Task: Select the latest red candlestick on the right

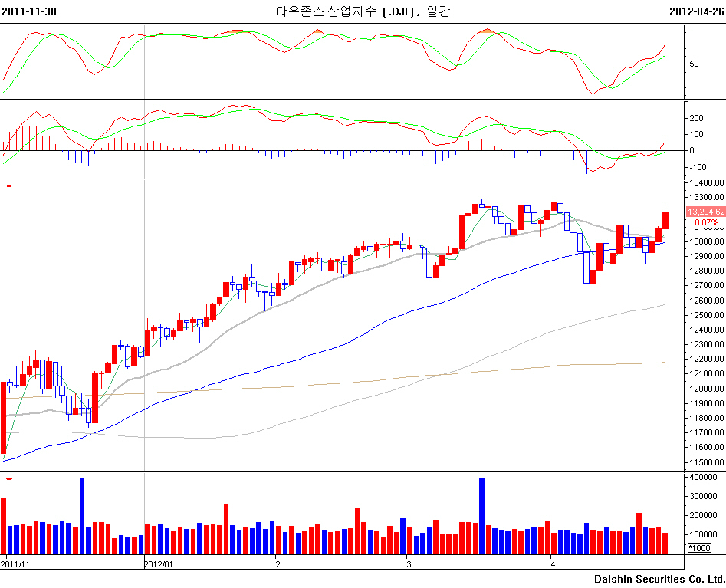Action: [x=665, y=220]
